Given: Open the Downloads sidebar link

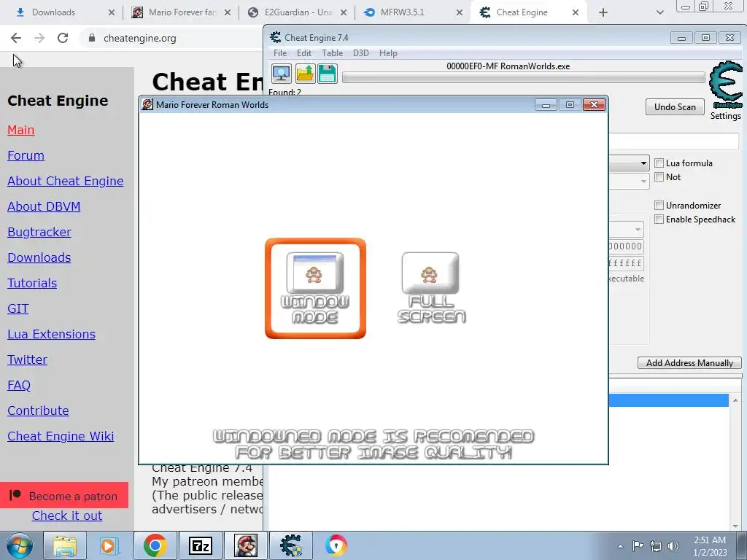Looking at the screenshot, I should (39, 257).
